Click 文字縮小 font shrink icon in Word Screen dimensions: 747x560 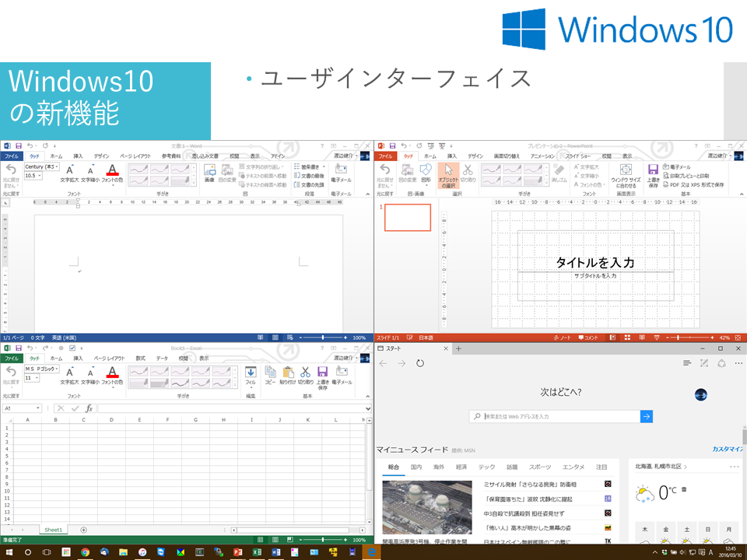tap(90, 170)
